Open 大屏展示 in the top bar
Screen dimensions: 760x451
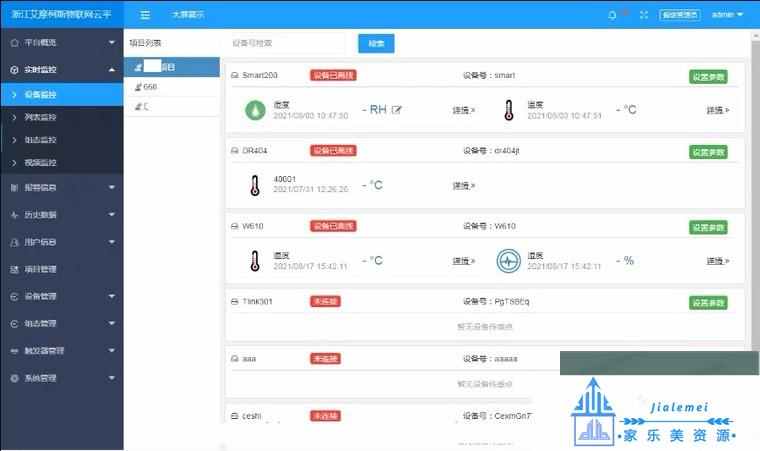pyautogui.click(x=188, y=15)
